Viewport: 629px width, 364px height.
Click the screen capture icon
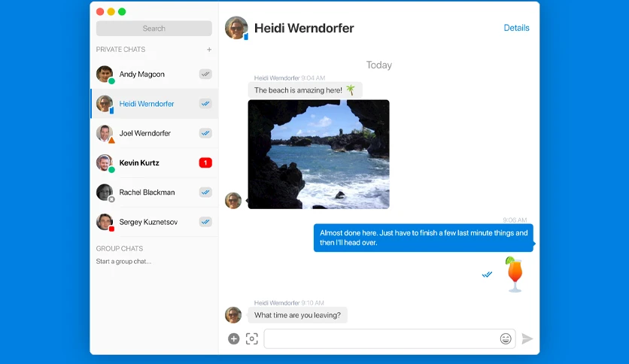coord(252,338)
